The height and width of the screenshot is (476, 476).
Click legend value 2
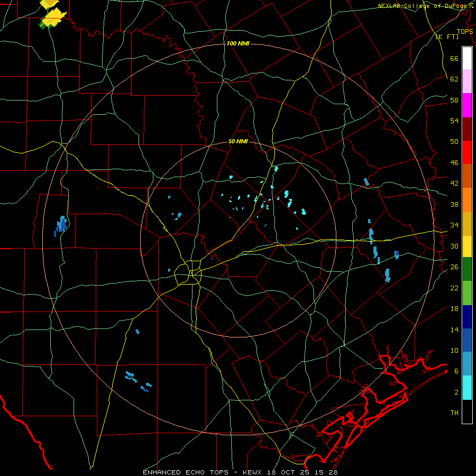pyautogui.click(x=456, y=392)
